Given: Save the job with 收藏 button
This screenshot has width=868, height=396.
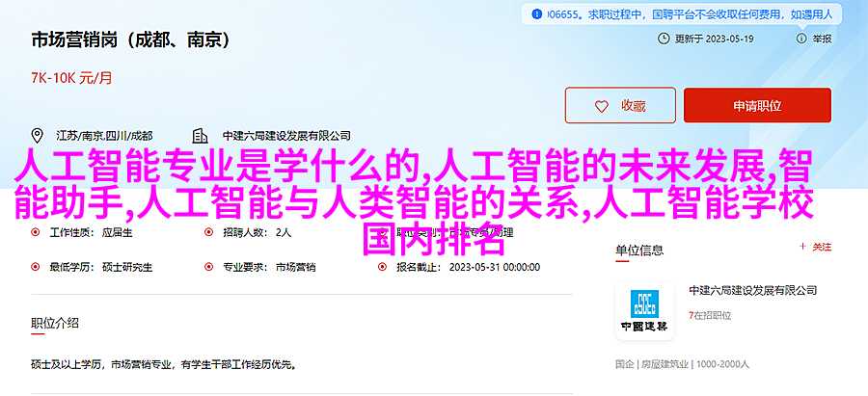Looking at the screenshot, I should click(620, 105).
